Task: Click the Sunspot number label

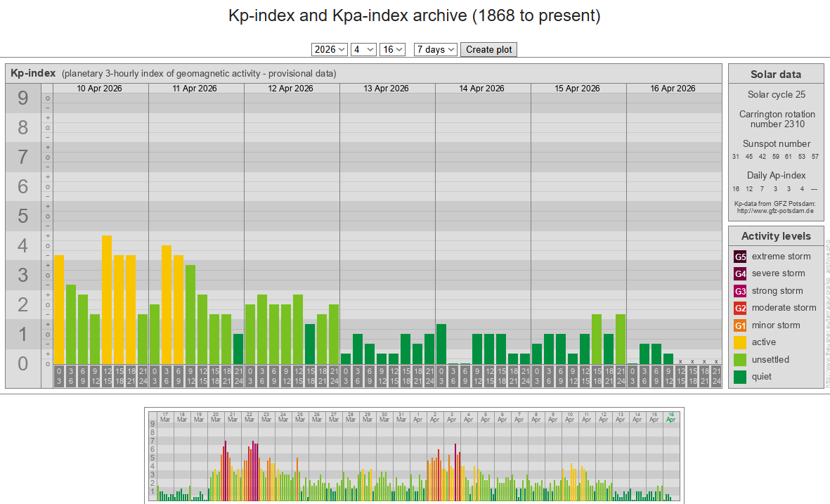Action: click(x=776, y=143)
